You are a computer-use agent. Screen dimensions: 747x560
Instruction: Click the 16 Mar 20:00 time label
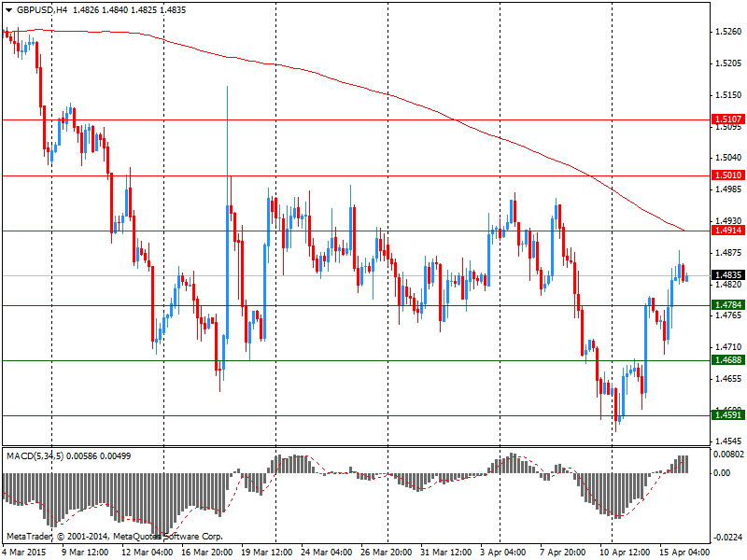click(207, 553)
